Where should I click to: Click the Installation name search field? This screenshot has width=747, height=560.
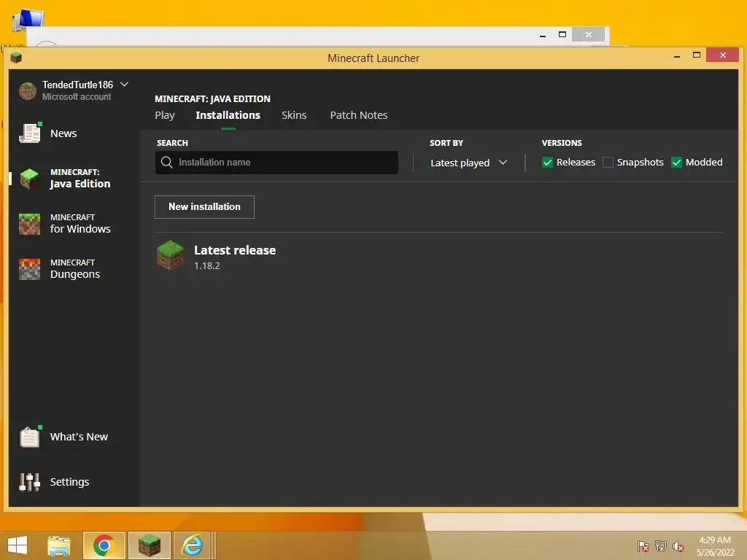click(276, 163)
